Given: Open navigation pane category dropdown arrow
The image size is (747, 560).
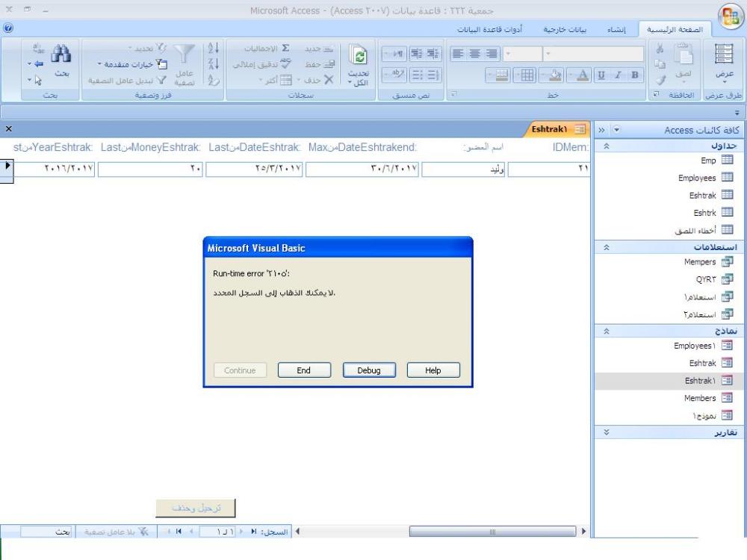Looking at the screenshot, I should 616,129.
